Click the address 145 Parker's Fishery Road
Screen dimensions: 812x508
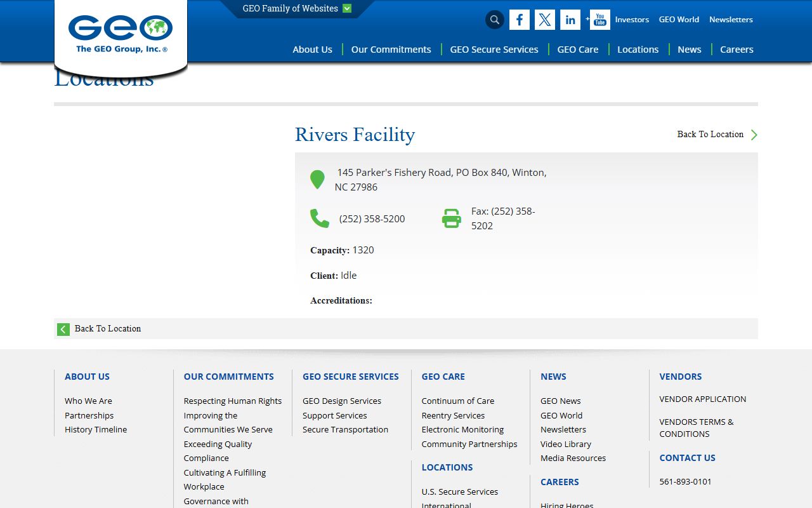pos(440,180)
